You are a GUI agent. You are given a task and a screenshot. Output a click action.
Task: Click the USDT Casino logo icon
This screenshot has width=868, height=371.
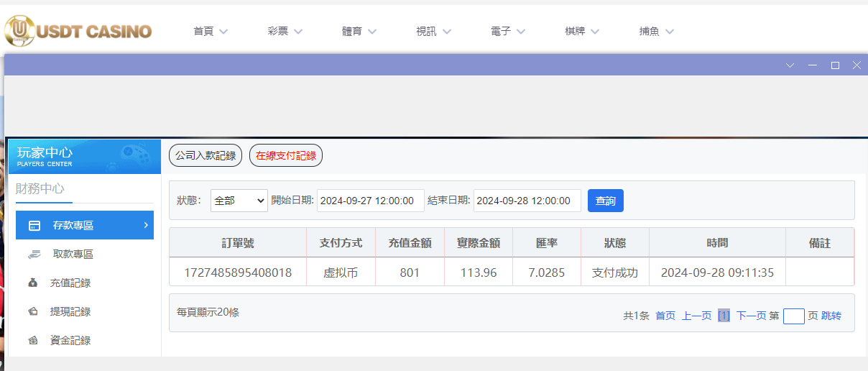coord(19,31)
